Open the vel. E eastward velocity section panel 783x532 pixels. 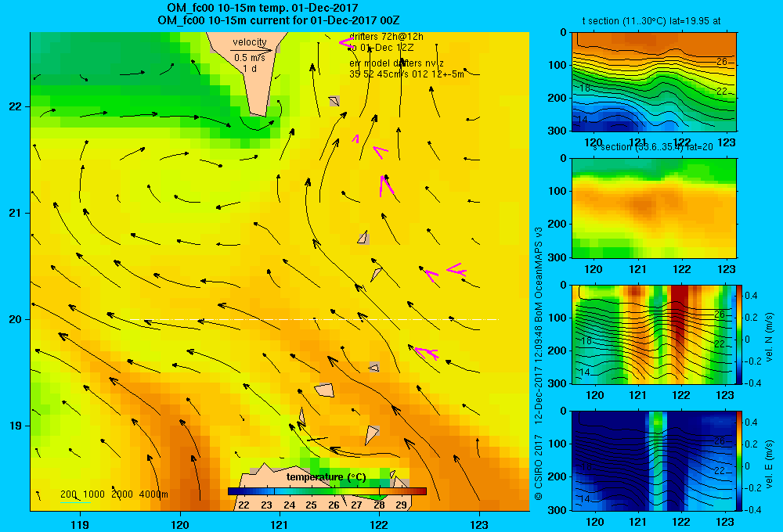point(654,461)
